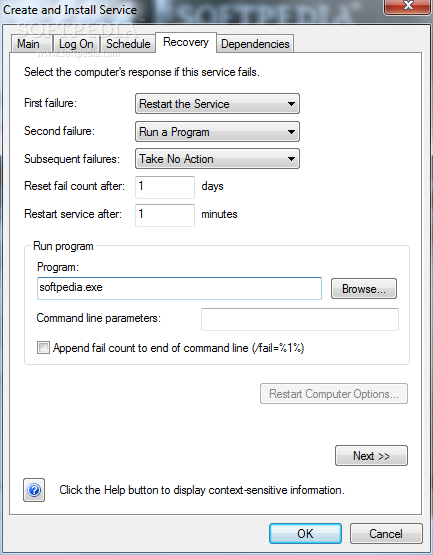
Task: Click the Restart Computer Options button
Action: [x=334, y=394]
